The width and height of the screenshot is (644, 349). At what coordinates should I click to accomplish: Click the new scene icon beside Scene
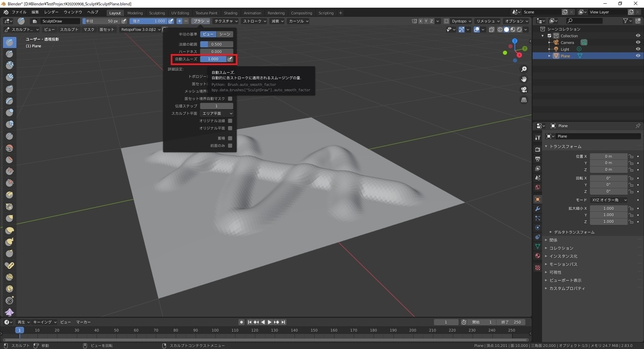coord(565,12)
